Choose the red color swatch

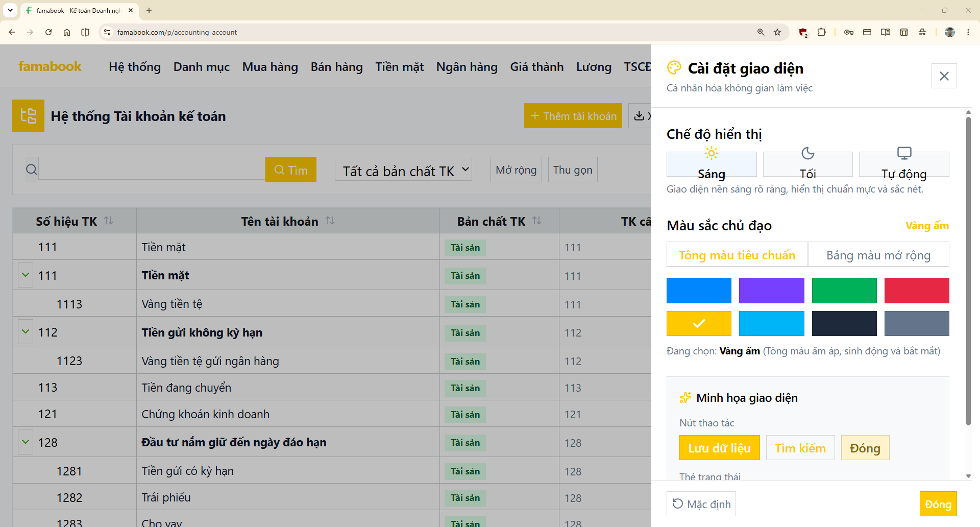(x=917, y=291)
